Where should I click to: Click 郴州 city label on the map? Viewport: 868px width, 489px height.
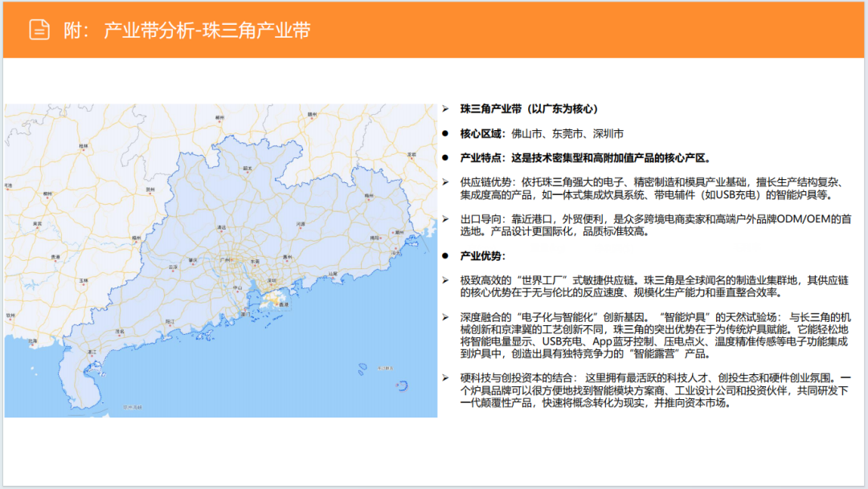219,117
